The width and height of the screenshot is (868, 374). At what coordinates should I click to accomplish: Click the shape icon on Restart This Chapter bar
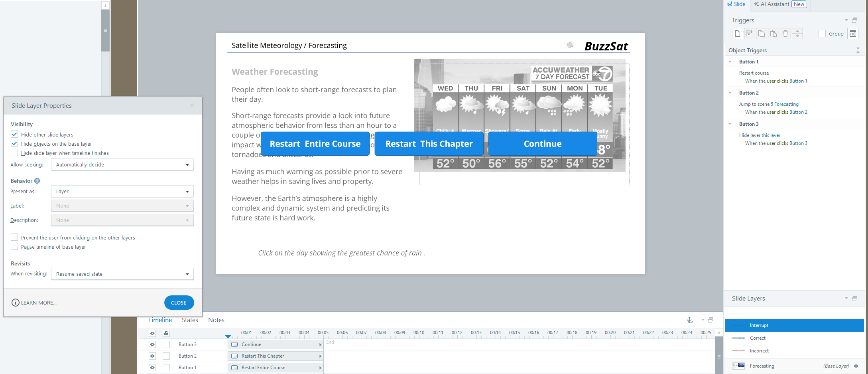234,356
